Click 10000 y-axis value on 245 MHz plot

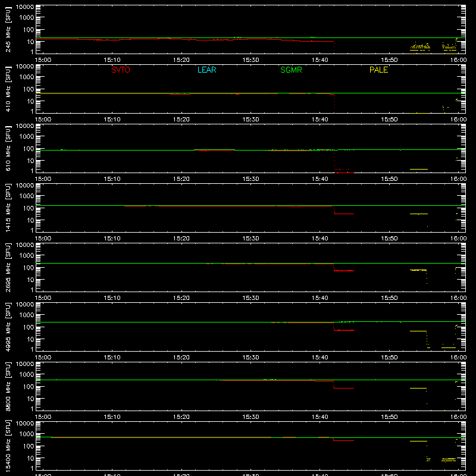(25, 7)
